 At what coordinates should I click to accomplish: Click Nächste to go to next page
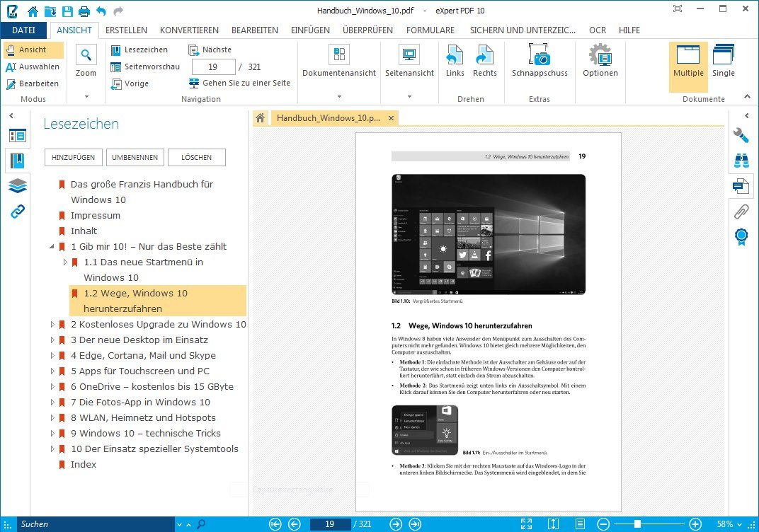tap(210, 50)
